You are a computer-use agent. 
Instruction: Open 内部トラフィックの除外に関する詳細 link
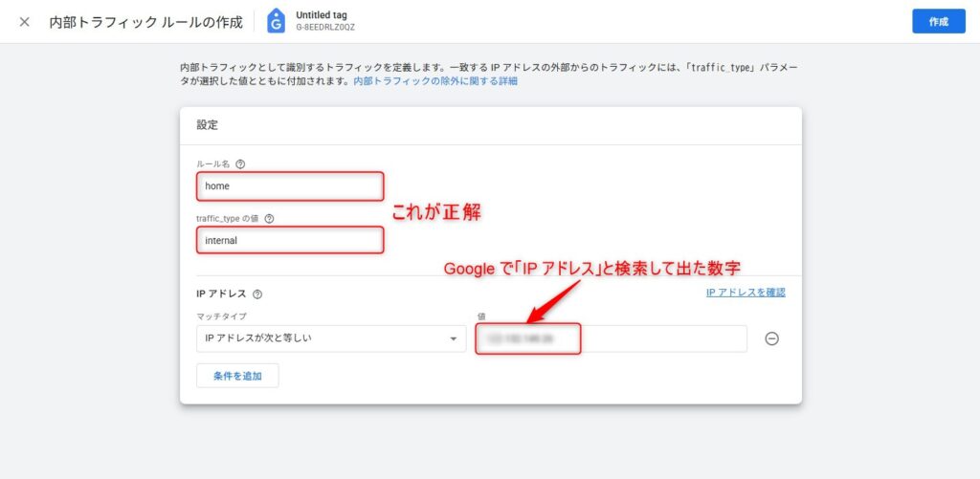[435, 81]
